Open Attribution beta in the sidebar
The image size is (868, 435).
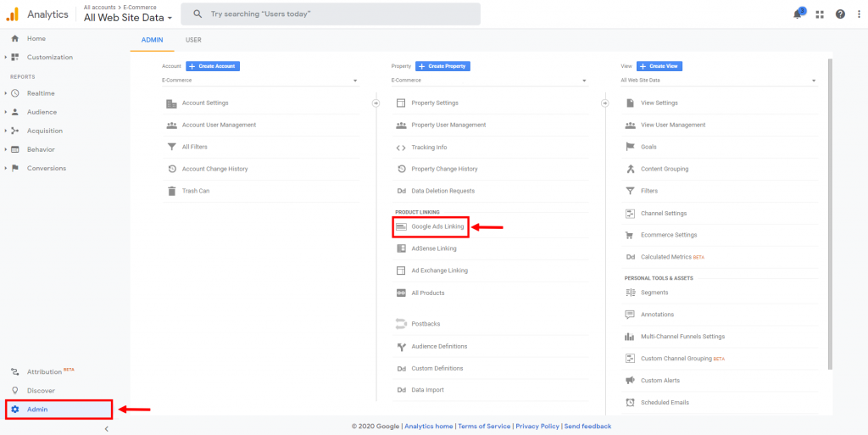coord(44,371)
